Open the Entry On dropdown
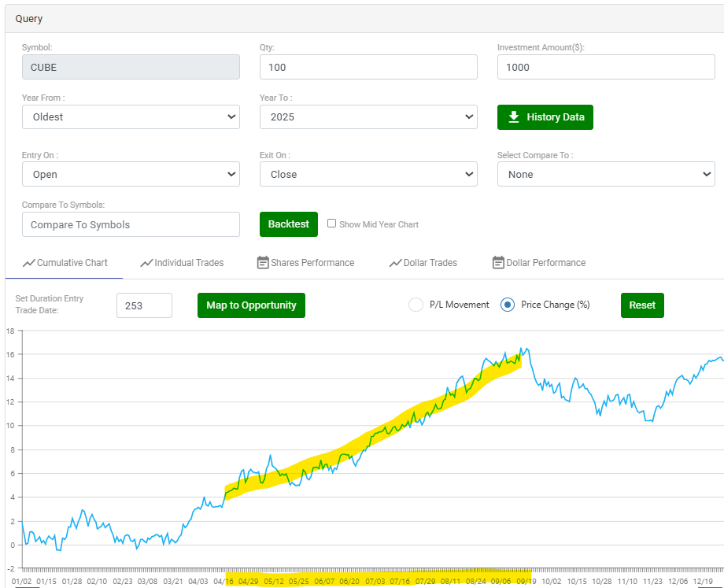 (x=131, y=174)
